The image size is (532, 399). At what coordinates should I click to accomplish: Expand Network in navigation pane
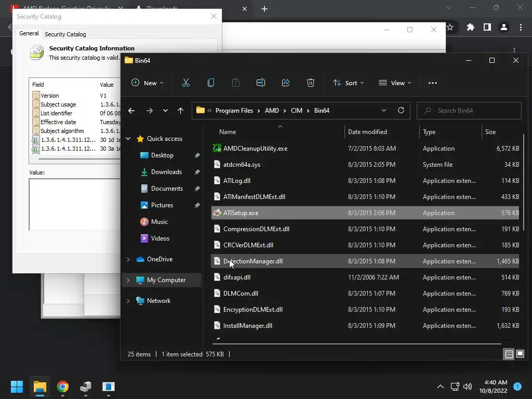click(x=128, y=301)
